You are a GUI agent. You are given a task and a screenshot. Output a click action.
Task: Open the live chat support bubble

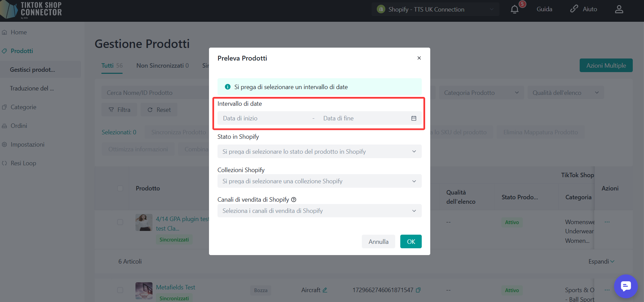[626, 286]
